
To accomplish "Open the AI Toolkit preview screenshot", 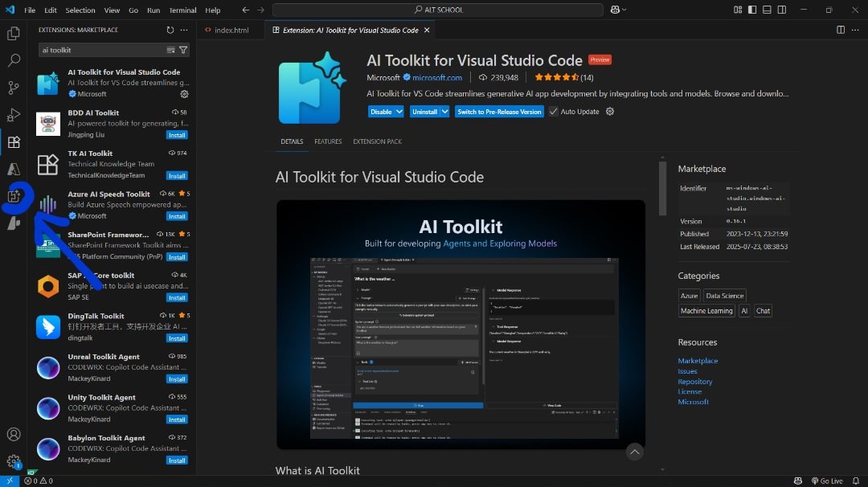I will (x=461, y=325).
